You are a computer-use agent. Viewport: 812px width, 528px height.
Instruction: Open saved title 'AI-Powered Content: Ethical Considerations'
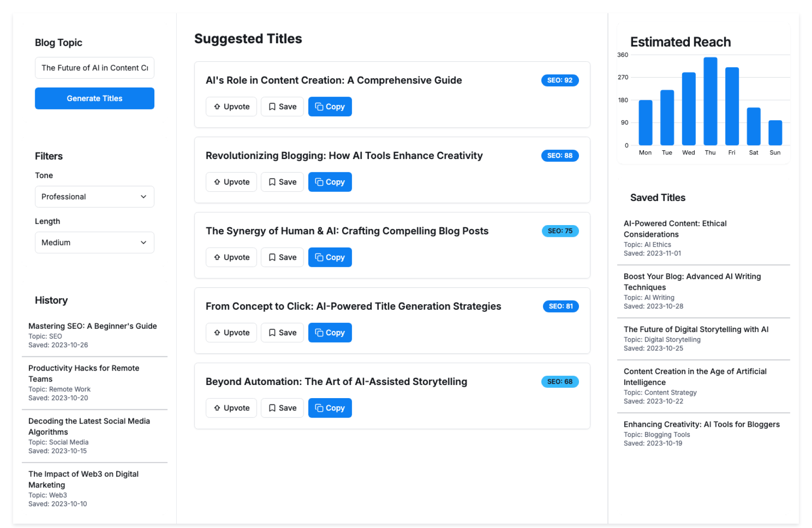pos(675,229)
